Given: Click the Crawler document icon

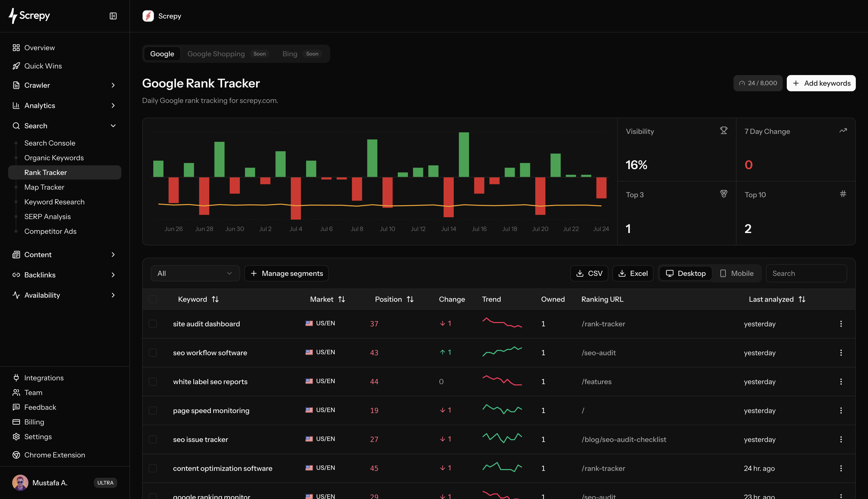Looking at the screenshot, I should coord(16,85).
